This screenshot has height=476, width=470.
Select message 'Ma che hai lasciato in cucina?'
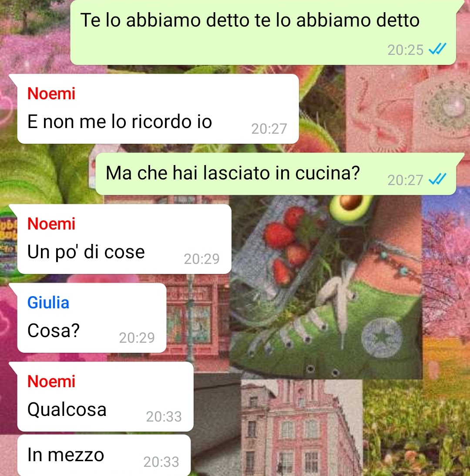[275, 174]
